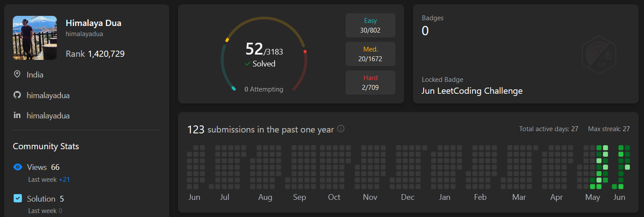The image size is (644, 217).
Task: Open the GitHub icon link
Action: click(x=17, y=95)
